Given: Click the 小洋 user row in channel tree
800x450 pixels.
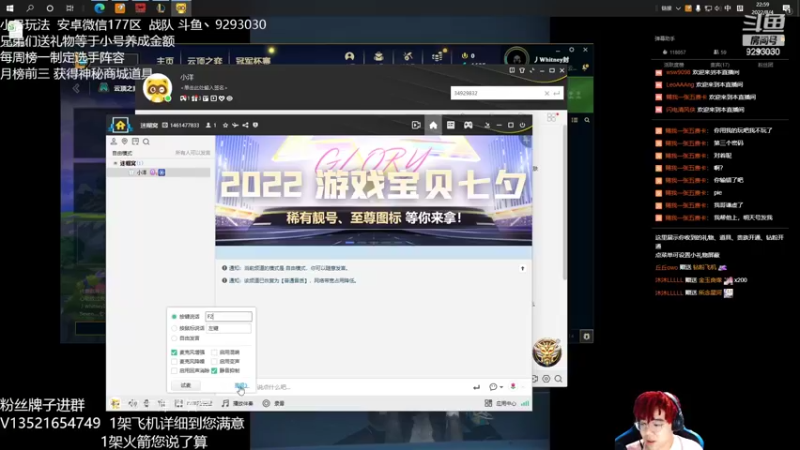Looking at the screenshot, I should coord(159,173).
